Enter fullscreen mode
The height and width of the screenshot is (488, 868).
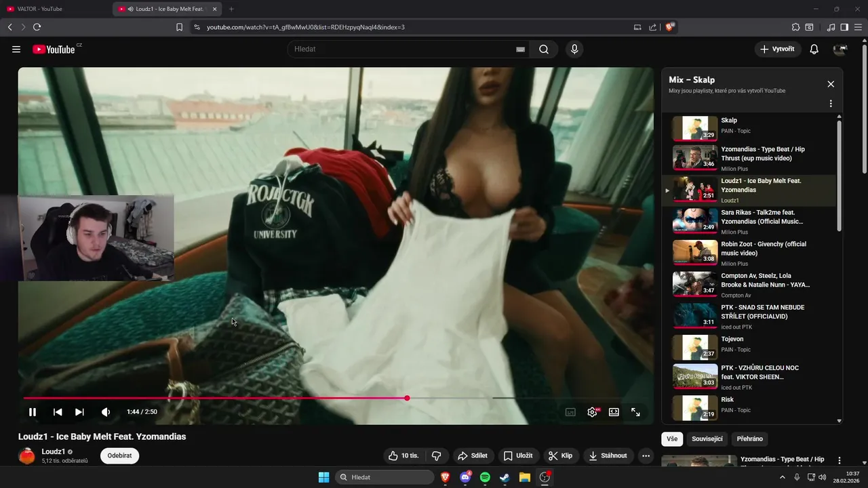pyautogui.click(x=635, y=412)
